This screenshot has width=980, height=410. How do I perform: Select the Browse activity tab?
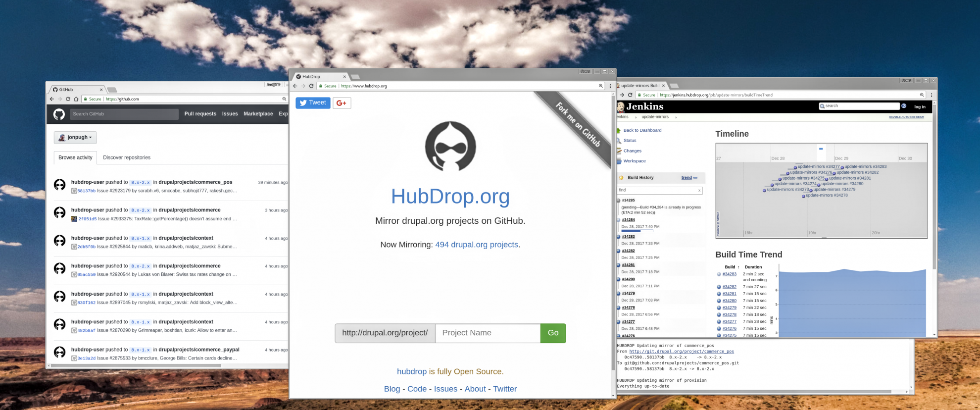pyautogui.click(x=75, y=157)
